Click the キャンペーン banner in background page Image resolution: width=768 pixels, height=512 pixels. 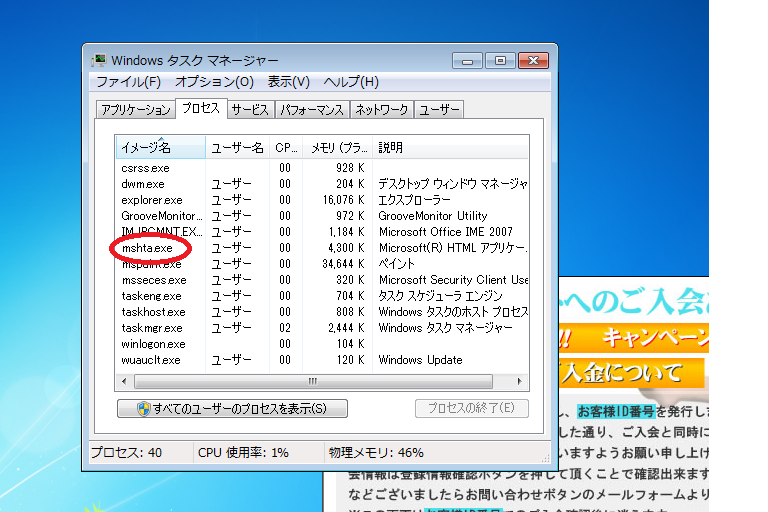pyautogui.click(x=634, y=338)
